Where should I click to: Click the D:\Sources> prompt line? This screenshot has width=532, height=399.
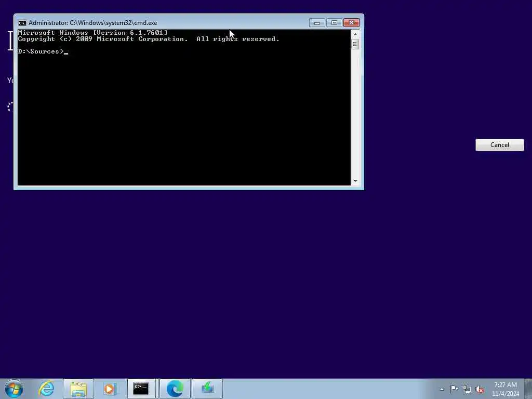point(43,51)
